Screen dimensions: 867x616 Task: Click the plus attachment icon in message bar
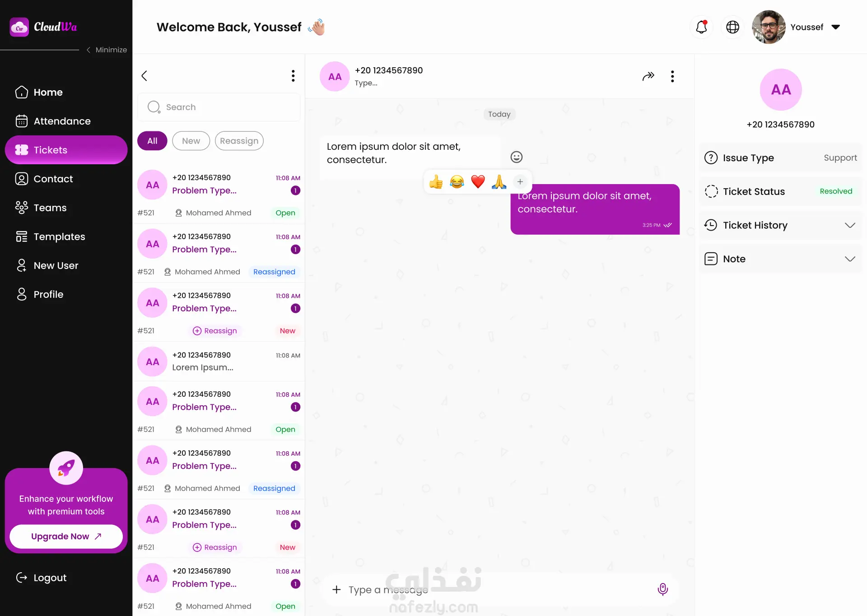(336, 589)
